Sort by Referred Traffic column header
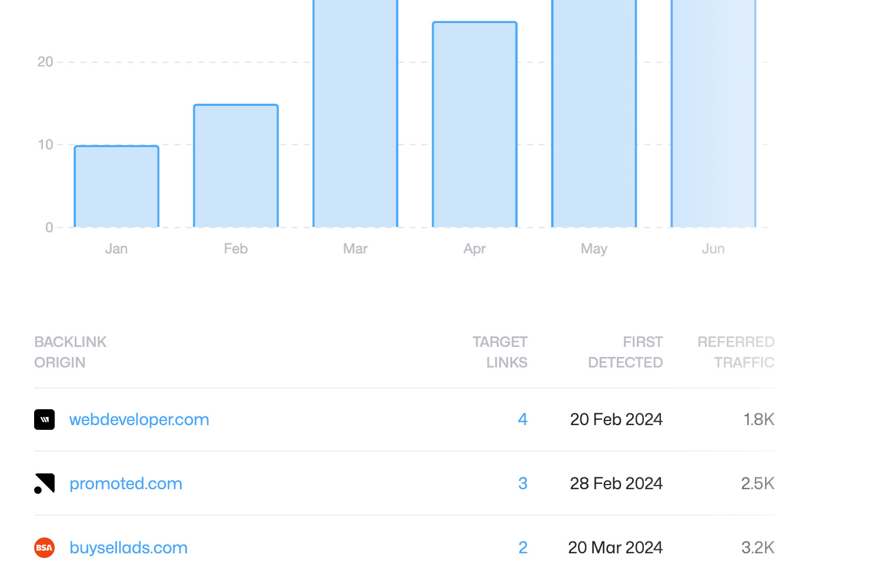 [736, 352]
